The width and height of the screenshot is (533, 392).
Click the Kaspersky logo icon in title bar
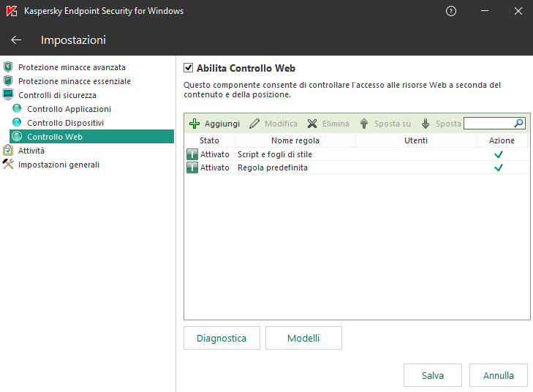click(x=12, y=11)
